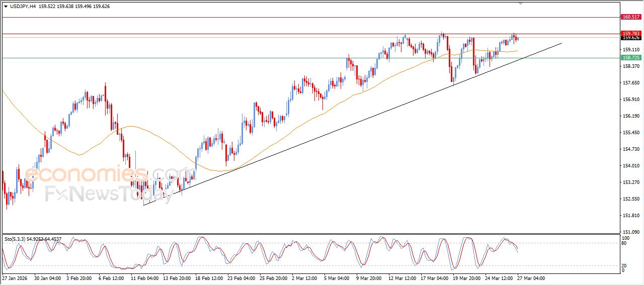
Task: Click the 5 Mar 04:00 time label
Action: [x=337, y=278]
